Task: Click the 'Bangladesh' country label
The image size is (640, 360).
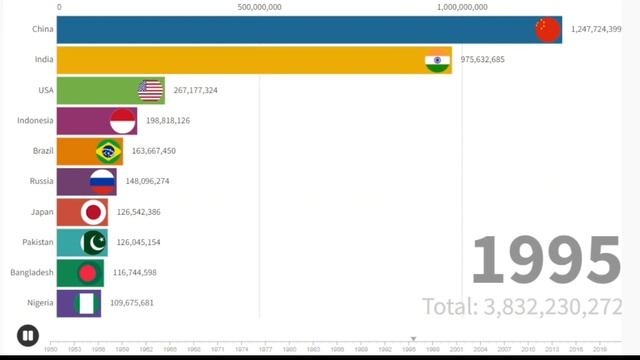Action: click(x=32, y=272)
